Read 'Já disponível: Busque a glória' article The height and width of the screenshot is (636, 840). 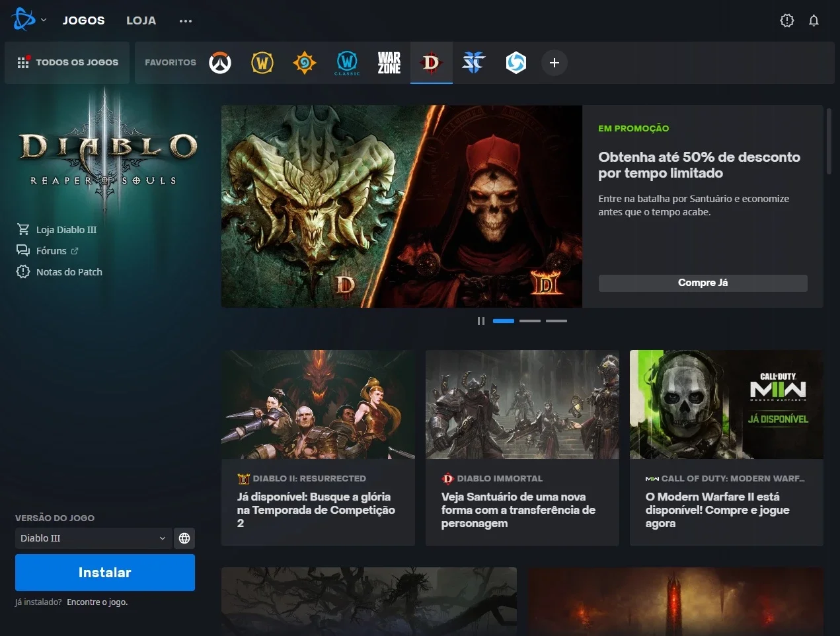tap(316, 510)
